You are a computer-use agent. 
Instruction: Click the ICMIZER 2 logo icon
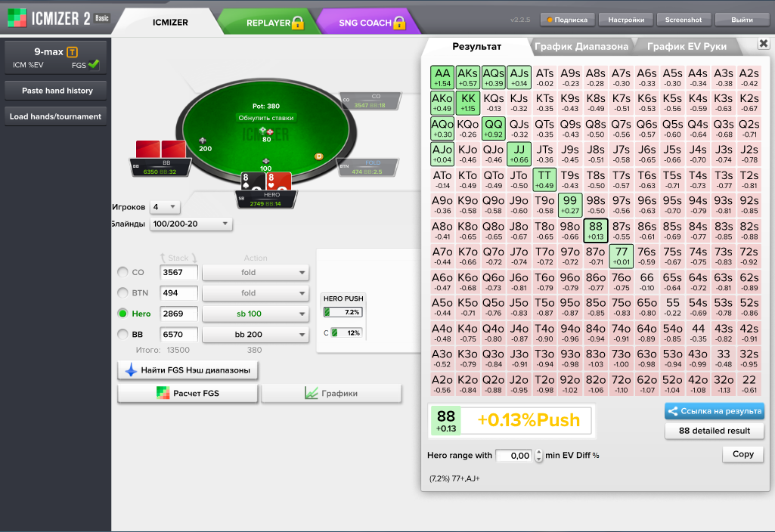pyautogui.click(x=17, y=18)
